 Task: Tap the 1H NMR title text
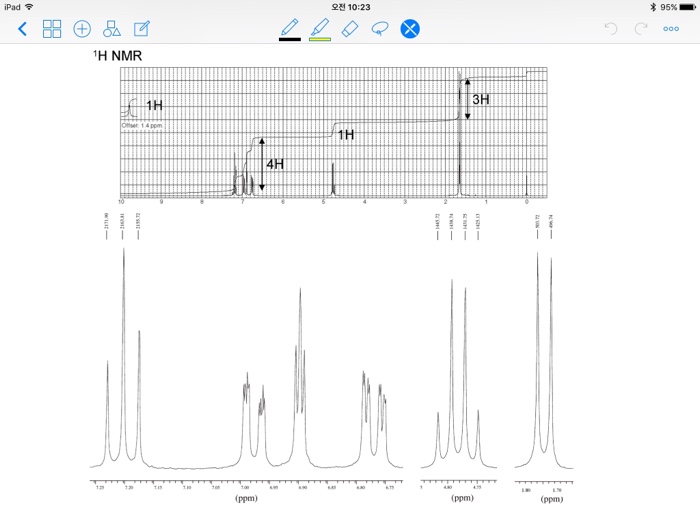pyautogui.click(x=117, y=55)
